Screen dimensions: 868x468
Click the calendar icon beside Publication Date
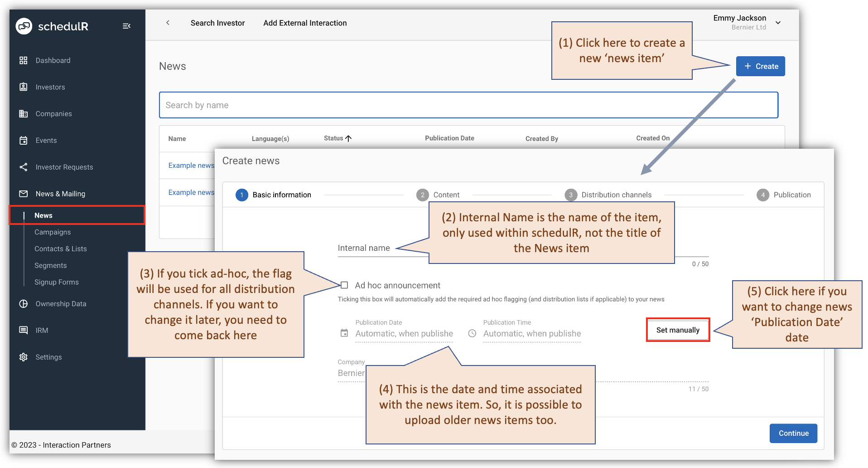click(x=343, y=332)
